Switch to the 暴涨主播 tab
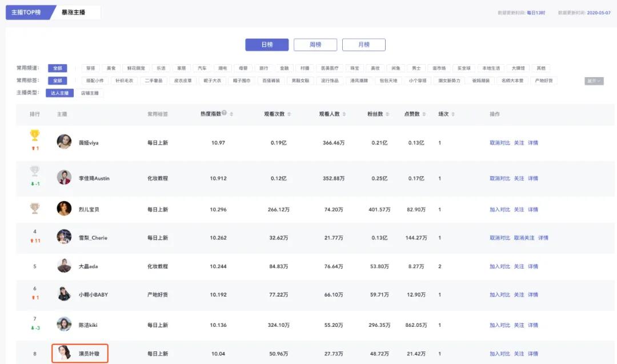This screenshot has height=364, width=617. [x=74, y=12]
